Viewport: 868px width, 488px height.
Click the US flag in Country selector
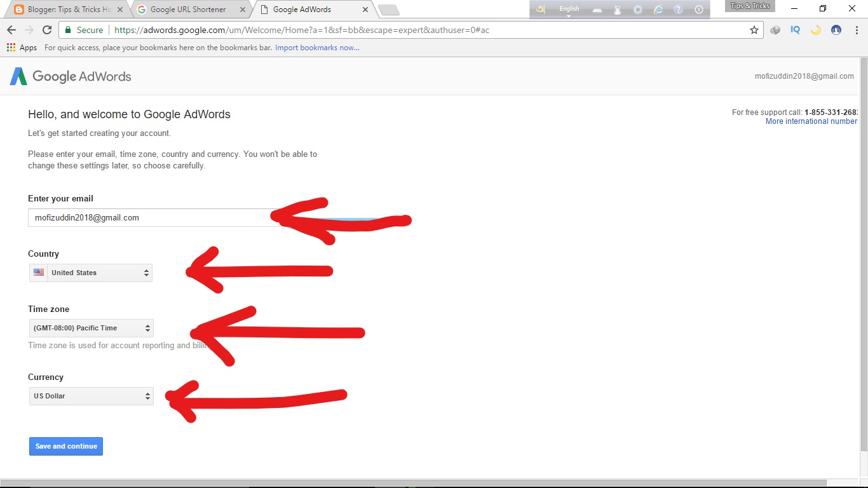pyautogui.click(x=39, y=273)
